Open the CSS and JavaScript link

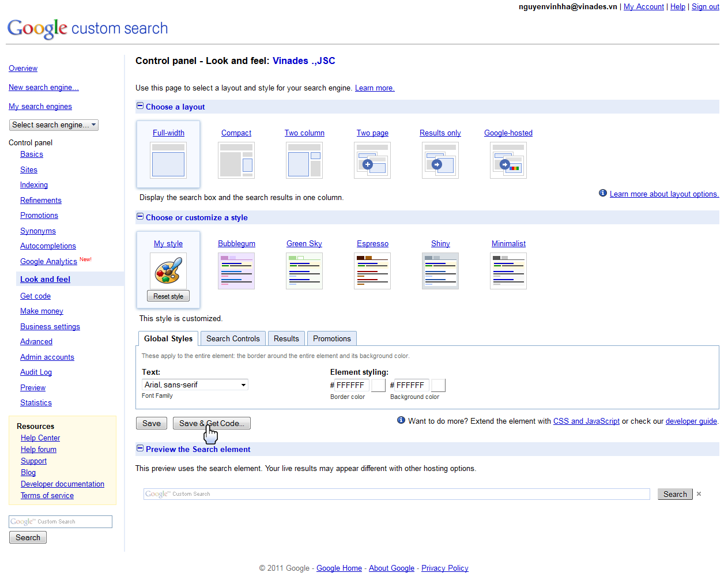coord(586,421)
